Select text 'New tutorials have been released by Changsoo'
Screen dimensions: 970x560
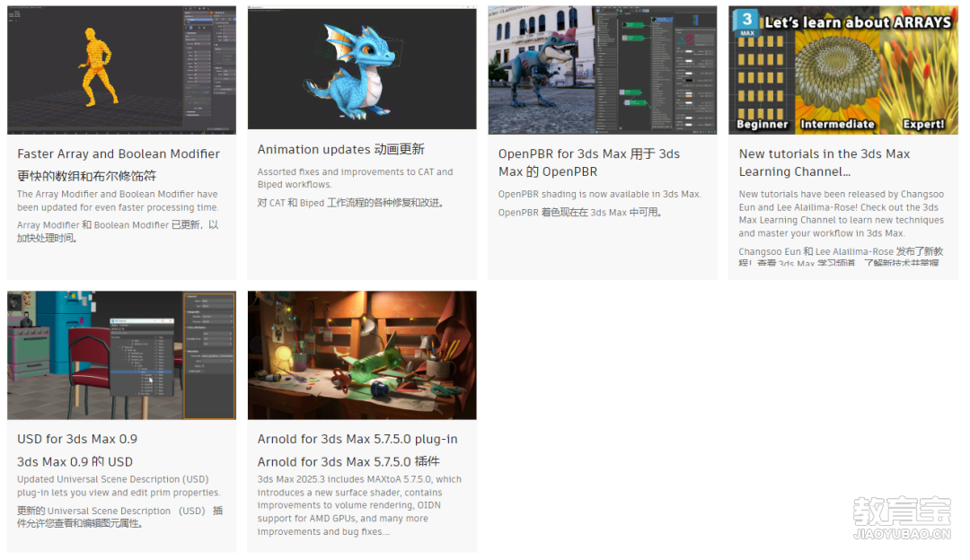click(x=842, y=194)
